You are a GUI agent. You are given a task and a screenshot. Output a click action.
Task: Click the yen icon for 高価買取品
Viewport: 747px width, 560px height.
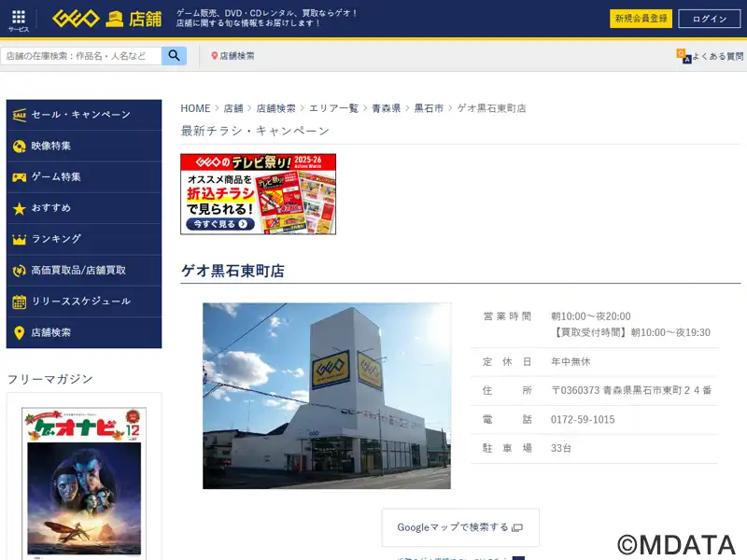(19, 271)
